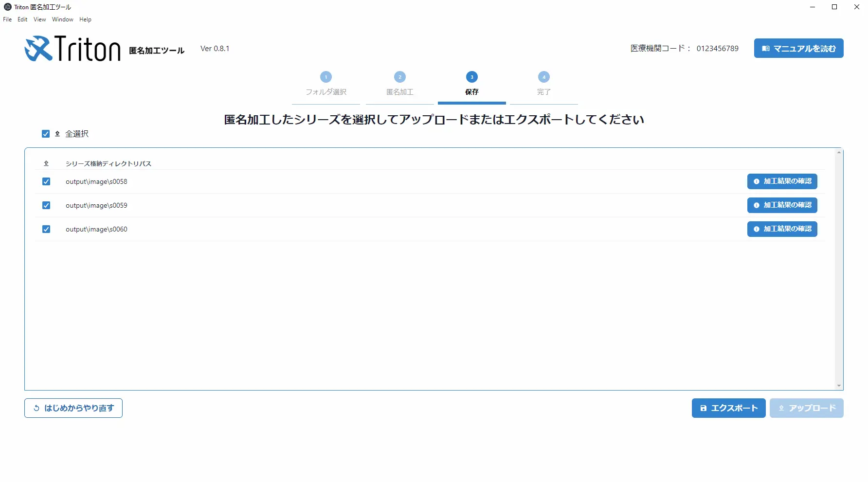Click the step 3 circle labeled 保存
Image resolution: width=868 pixels, height=482 pixels.
point(471,76)
